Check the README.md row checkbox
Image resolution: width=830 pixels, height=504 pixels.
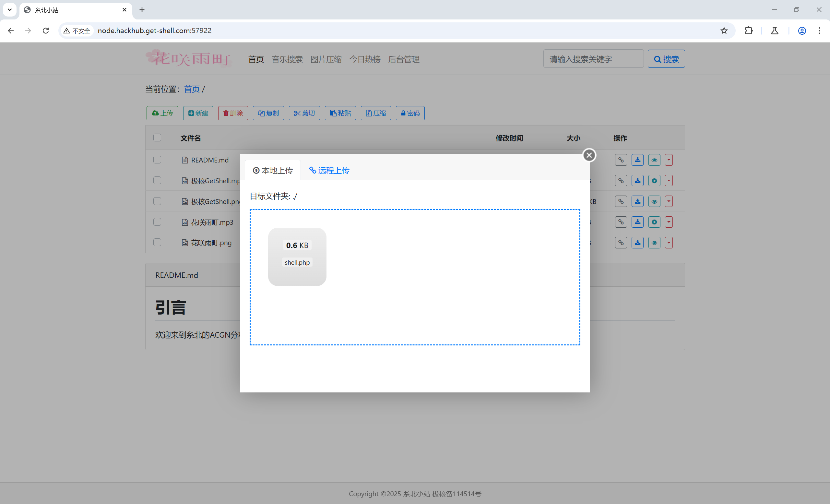[x=157, y=160]
